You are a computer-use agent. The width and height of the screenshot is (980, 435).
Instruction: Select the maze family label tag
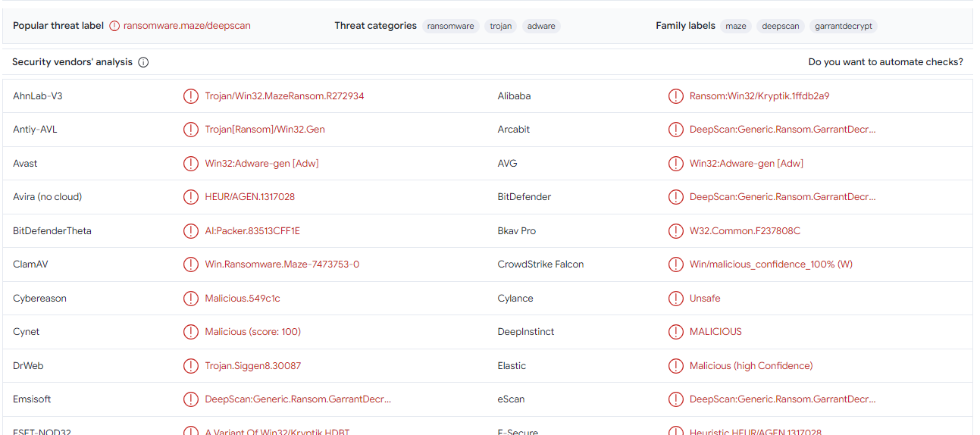coord(736,26)
